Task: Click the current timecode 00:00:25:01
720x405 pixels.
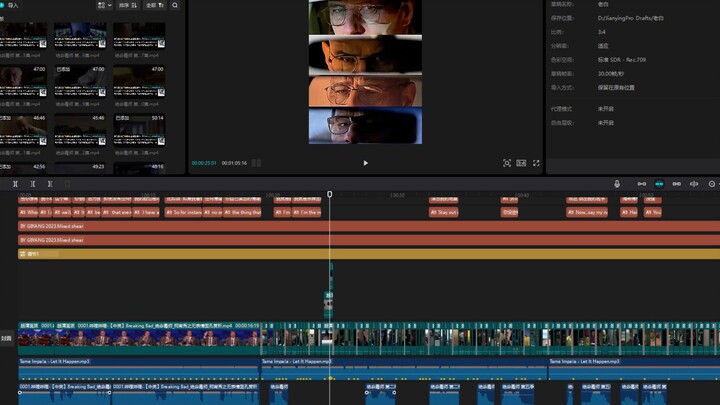Action: pyautogui.click(x=204, y=163)
